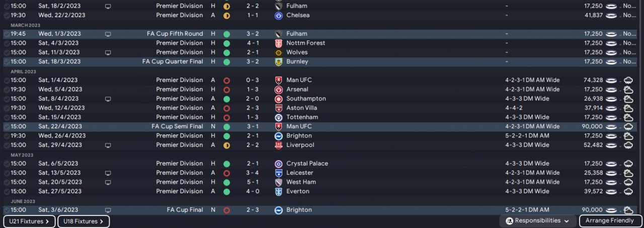Select the FA Cup Quarter Final competition link
Viewport: 644px width, 228px height.
coord(173,61)
